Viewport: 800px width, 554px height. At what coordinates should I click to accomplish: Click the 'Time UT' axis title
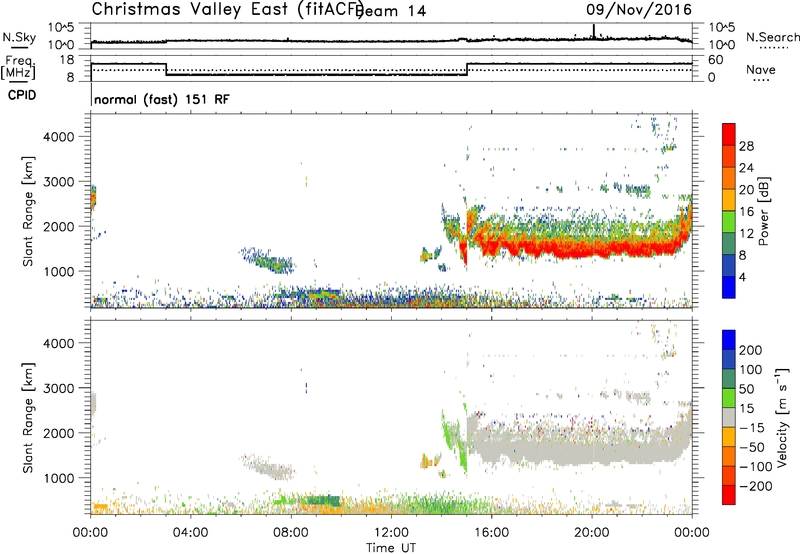tap(391, 547)
